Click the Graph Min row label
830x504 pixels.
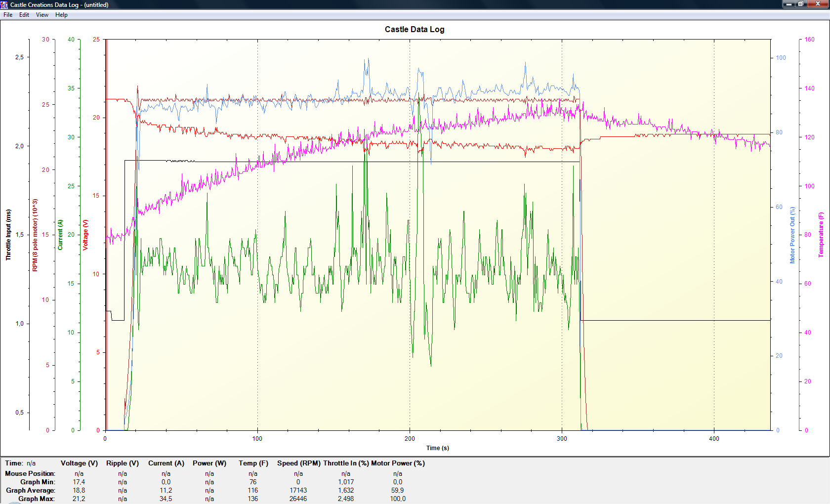pyautogui.click(x=38, y=482)
